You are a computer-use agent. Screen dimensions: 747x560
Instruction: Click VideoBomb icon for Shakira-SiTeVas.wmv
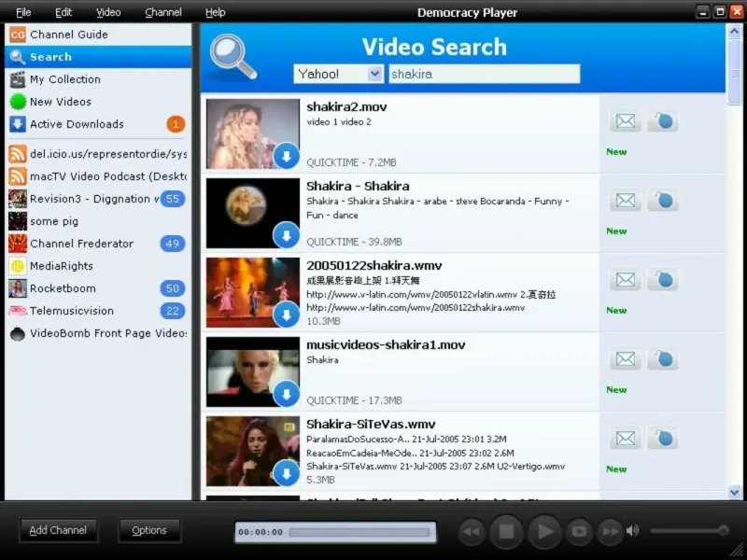click(663, 438)
